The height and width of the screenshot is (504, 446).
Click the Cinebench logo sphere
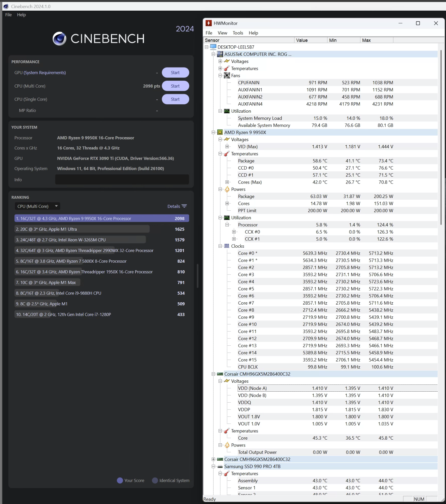59,39
